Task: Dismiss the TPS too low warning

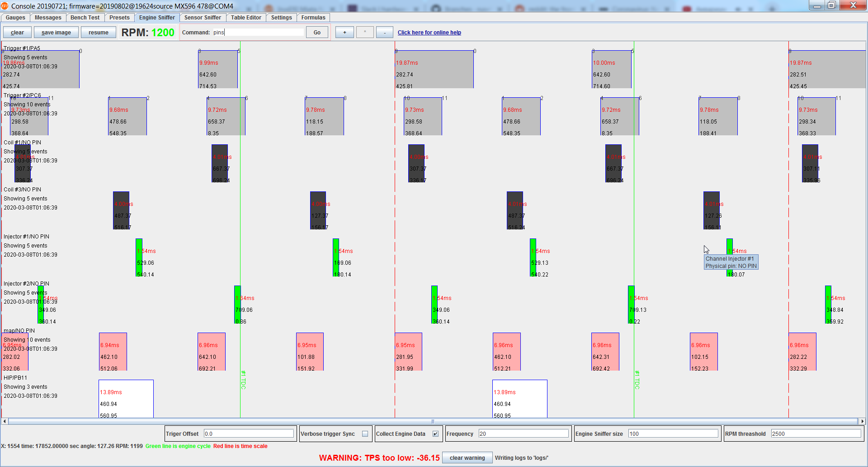Action: tap(467, 457)
